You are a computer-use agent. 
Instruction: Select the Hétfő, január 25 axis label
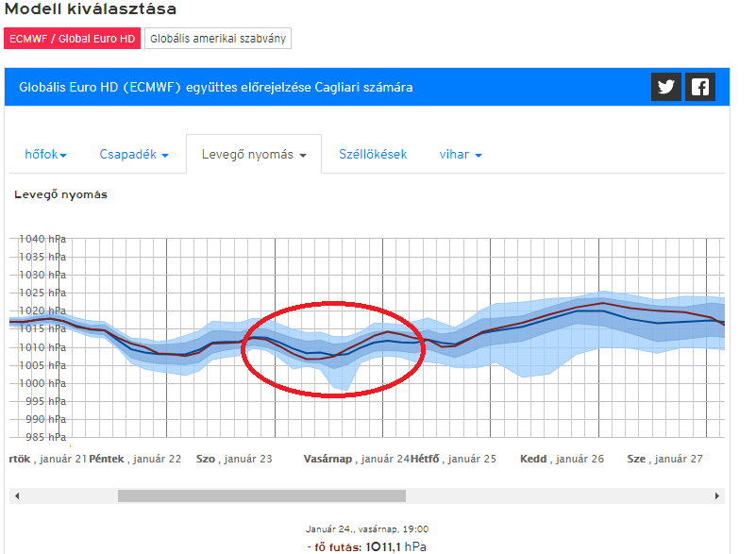tap(453, 459)
